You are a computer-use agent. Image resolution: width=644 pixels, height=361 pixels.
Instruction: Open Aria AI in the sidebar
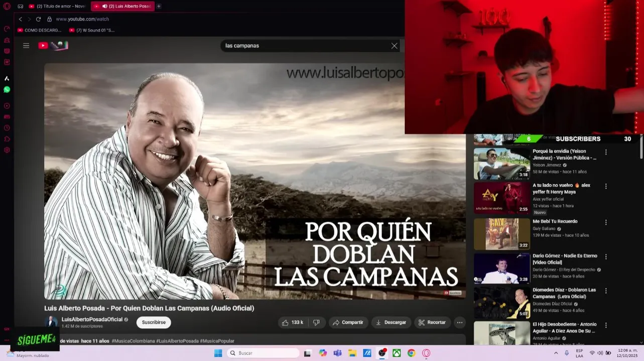[7, 78]
